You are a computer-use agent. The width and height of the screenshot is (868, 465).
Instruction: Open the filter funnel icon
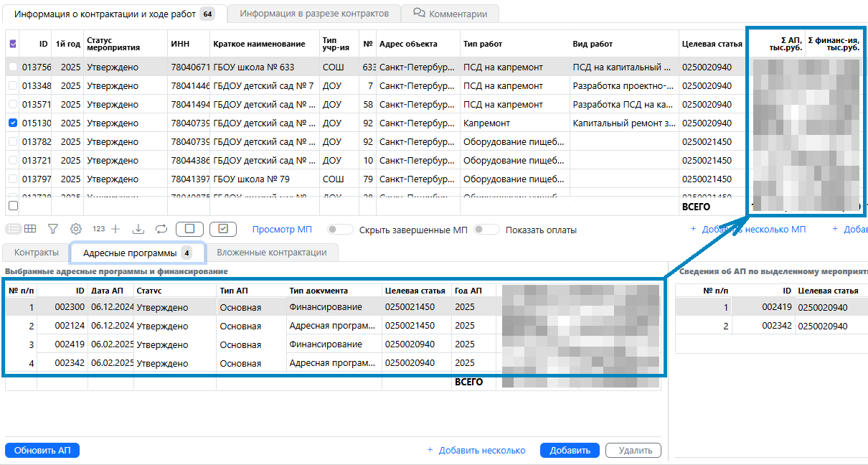[x=53, y=229]
